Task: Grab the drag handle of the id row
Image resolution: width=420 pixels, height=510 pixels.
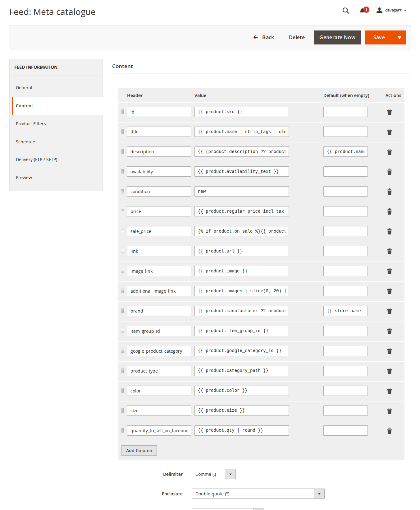Action: point(123,112)
